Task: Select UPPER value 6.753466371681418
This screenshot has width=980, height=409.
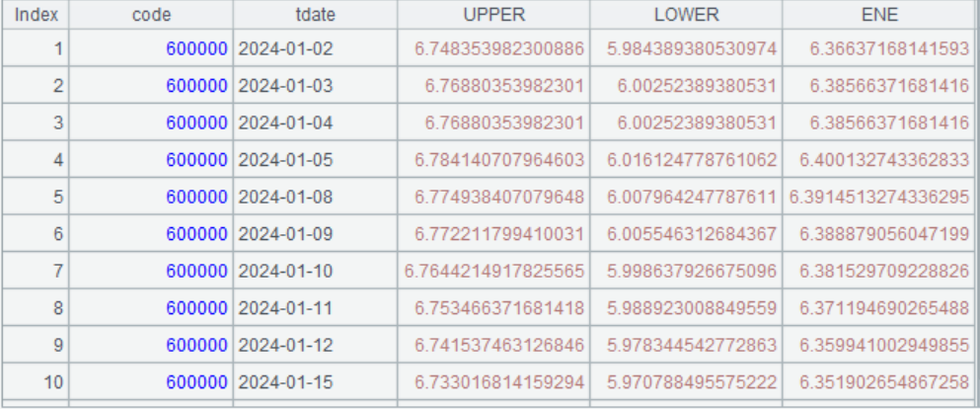Action: coord(493,308)
